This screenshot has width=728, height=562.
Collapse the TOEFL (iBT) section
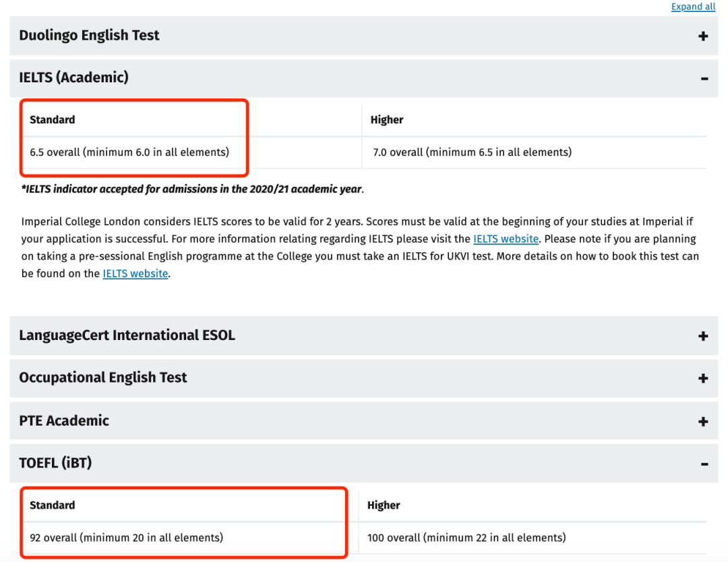[363, 463]
